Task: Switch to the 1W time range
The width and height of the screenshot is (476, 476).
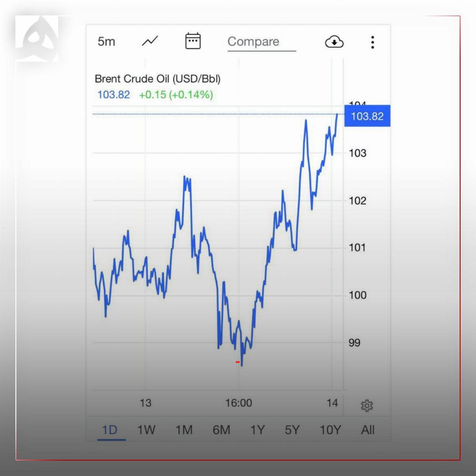Action: [x=146, y=430]
